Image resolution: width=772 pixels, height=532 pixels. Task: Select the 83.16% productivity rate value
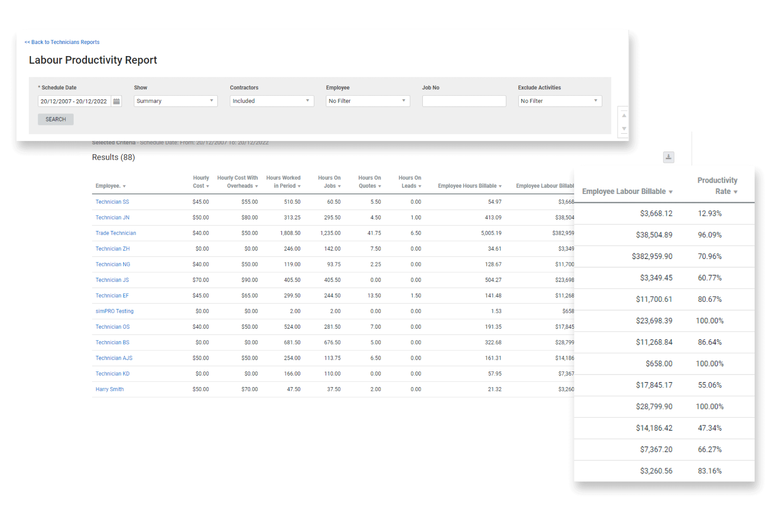pos(710,471)
